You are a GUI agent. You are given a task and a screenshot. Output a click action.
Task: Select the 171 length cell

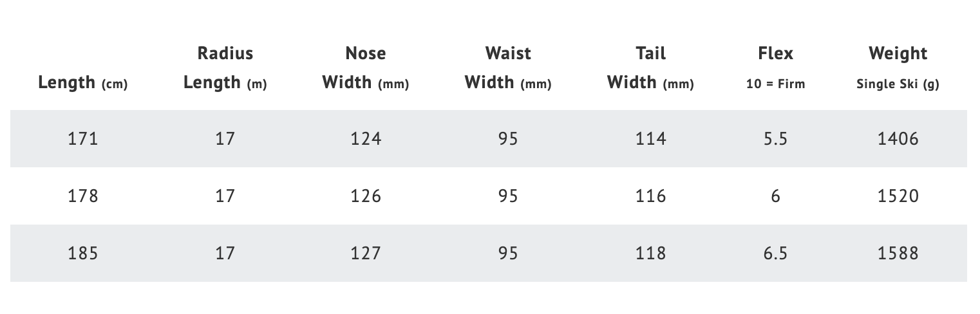point(83,139)
